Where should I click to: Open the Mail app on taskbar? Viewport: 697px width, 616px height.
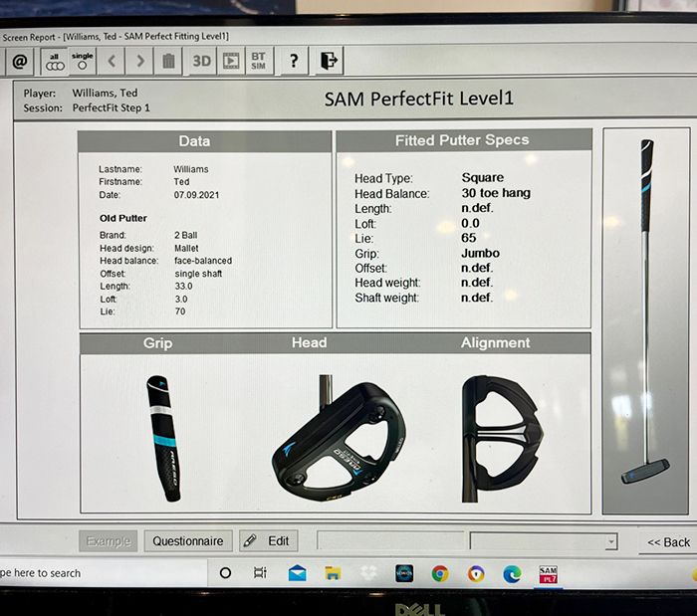(x=297, y=573)
